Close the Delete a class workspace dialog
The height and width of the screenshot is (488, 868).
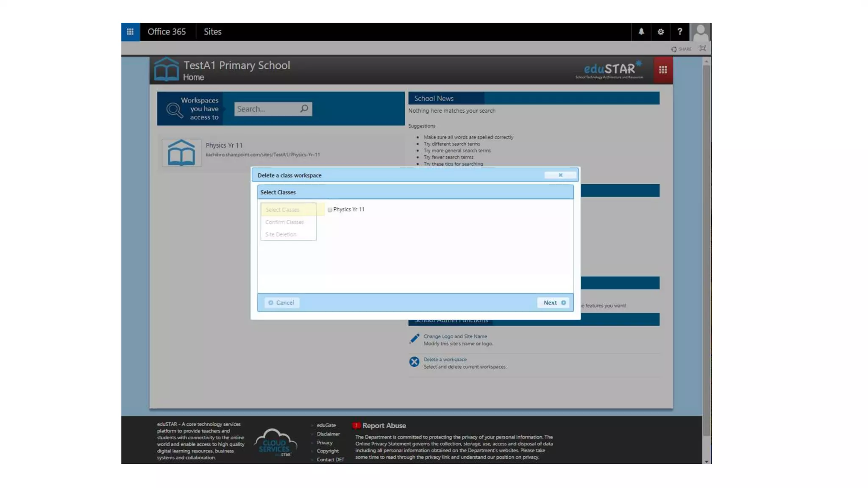[560, 175]
